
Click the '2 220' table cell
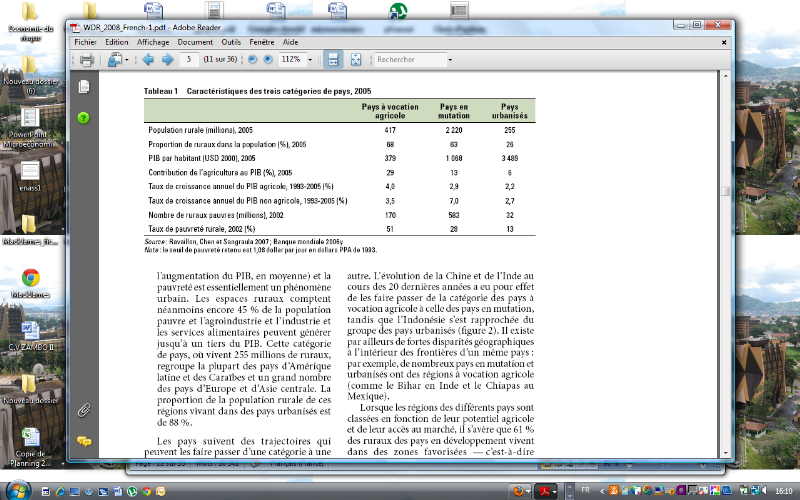coord(454,130)
